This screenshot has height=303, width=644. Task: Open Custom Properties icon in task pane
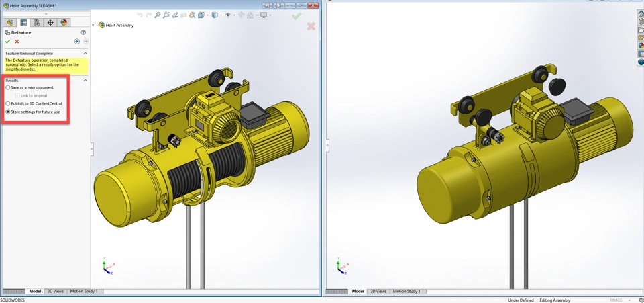coord(641,54)
